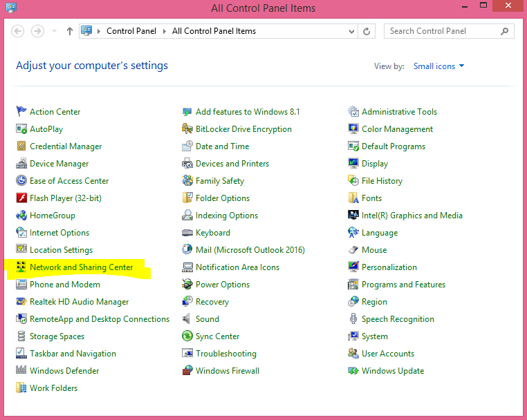Click the Devices and Printers icon
Image resolution: width=527 pixels, height=420 pixels.
tap(187, 163)
